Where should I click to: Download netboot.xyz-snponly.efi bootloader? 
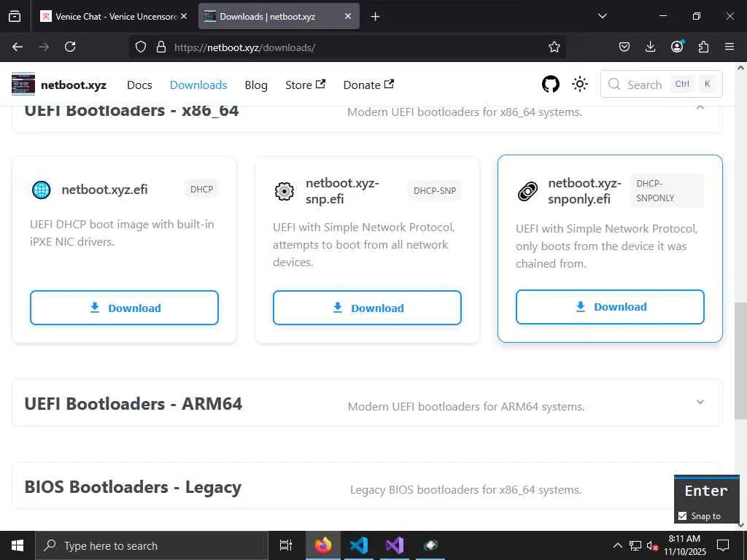click(610, 307)
